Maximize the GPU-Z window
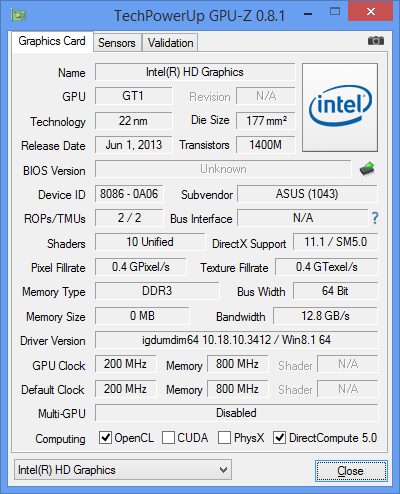This screenshot has width=400, height=494. [335, 12]
